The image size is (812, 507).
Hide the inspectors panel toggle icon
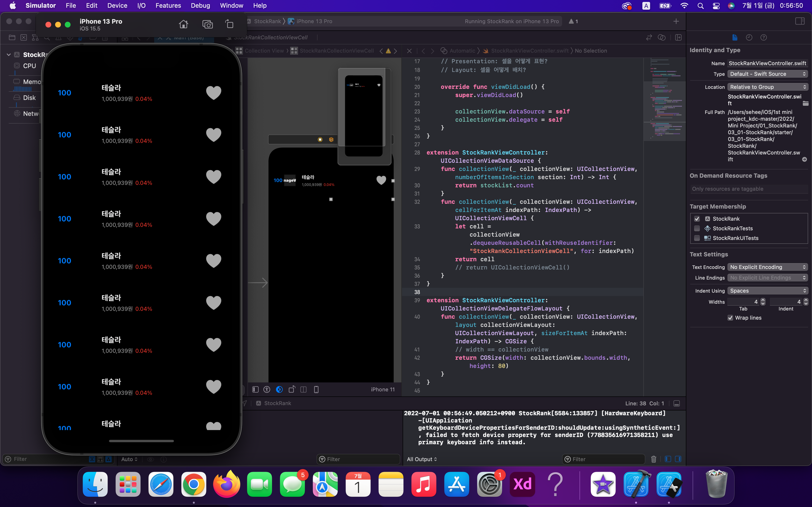(800, 21)
